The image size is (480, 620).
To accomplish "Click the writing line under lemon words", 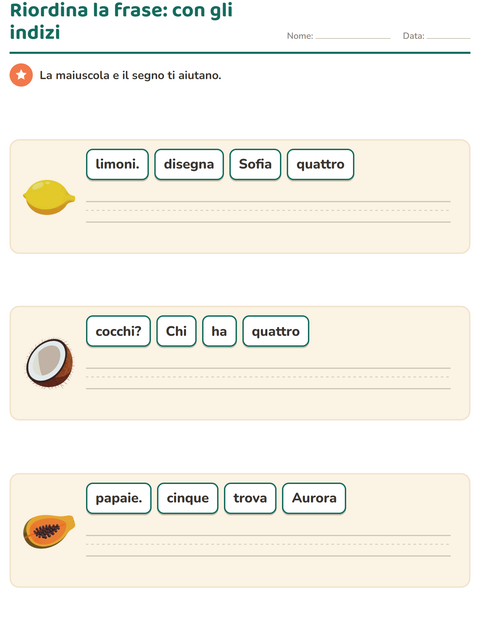I will 268,212.
